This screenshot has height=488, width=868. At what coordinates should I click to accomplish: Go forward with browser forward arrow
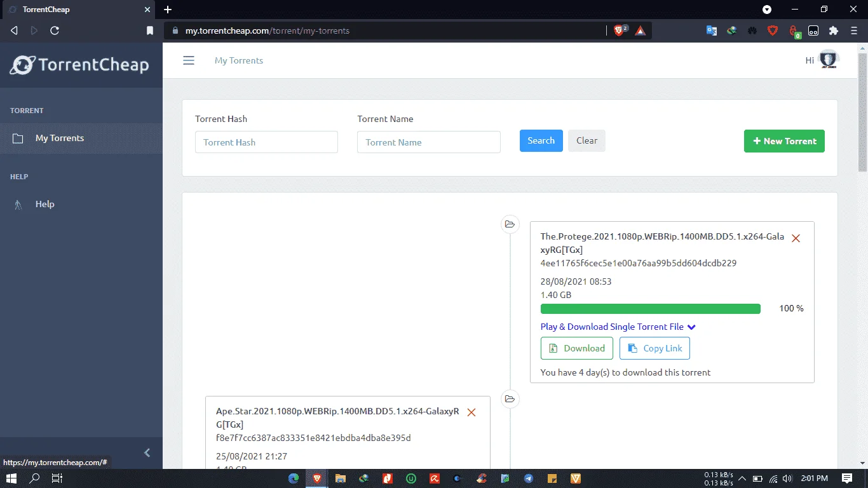click(34, 30)
